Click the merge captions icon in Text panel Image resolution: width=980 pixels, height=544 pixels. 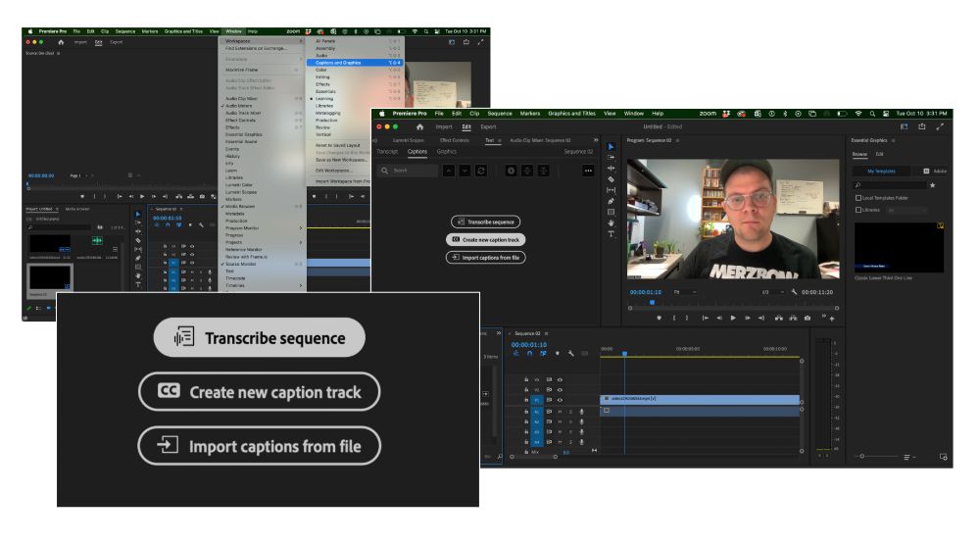click(x=543, y=171)
